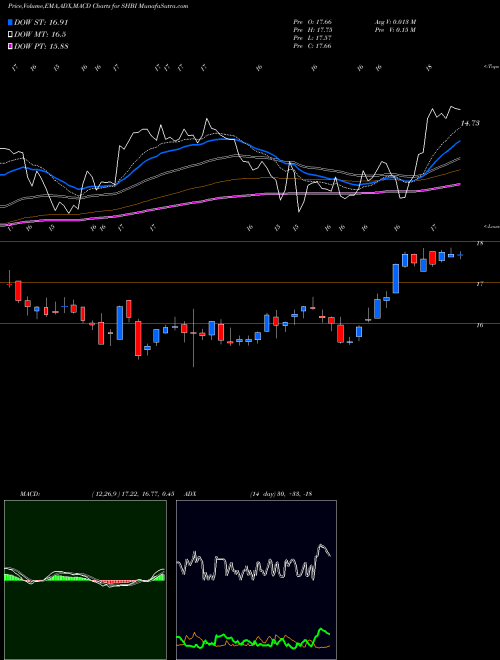Click the price axis label 17
Viewport: 500px width, 660px height.
coord(479,284)
